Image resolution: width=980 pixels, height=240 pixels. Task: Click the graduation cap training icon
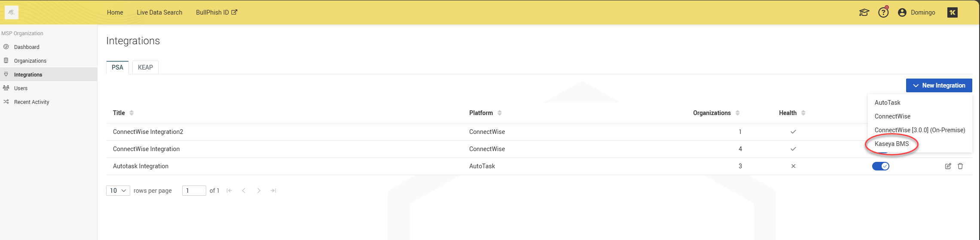click(864, 12)
